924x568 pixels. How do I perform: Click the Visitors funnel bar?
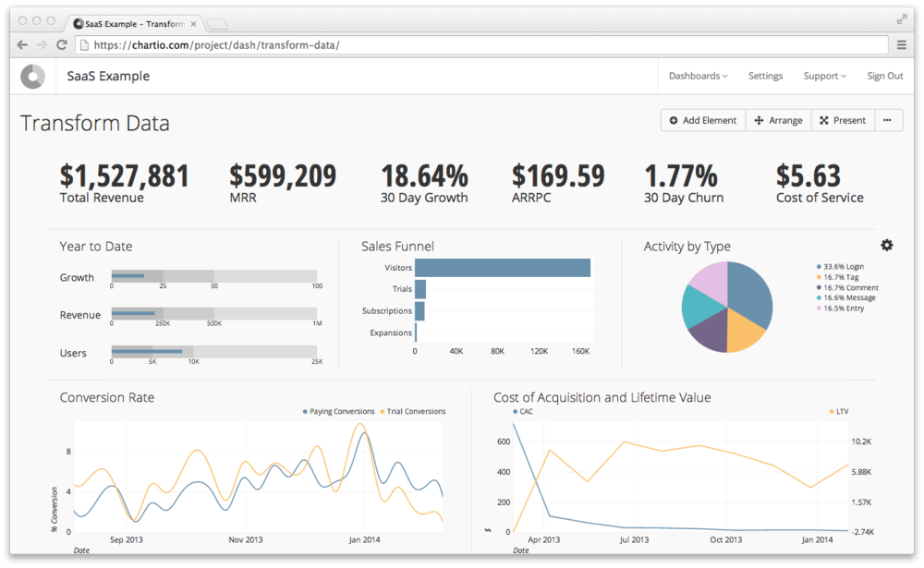pyautogui.click(x=503, y=268)
